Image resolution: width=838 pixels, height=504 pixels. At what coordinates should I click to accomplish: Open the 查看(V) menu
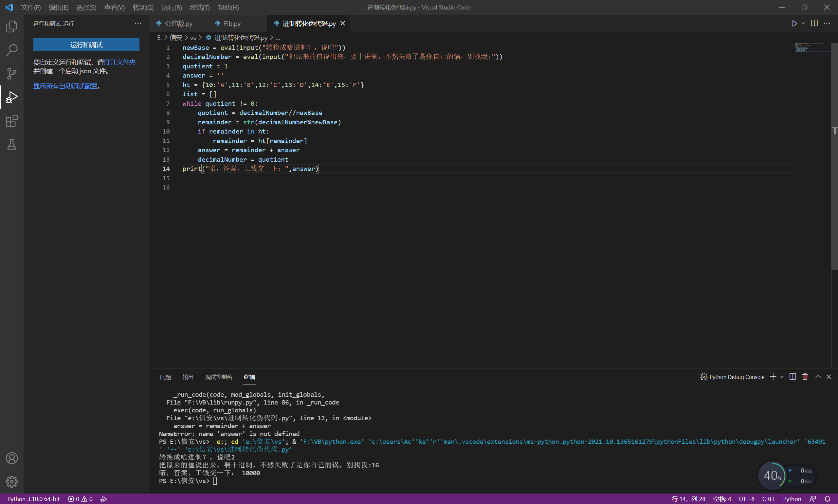115,7
